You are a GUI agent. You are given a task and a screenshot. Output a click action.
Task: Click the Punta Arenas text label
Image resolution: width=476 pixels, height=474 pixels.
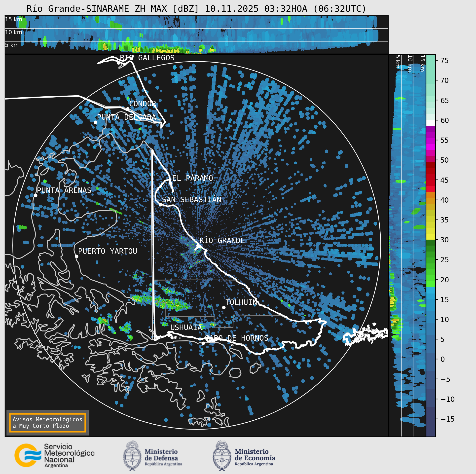point(64,190)
